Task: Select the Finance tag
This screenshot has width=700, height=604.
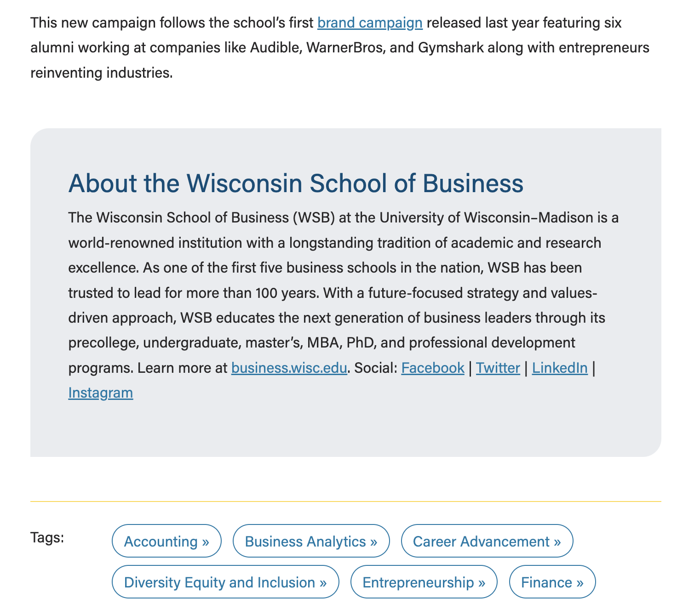Action: tap(552, 582)
